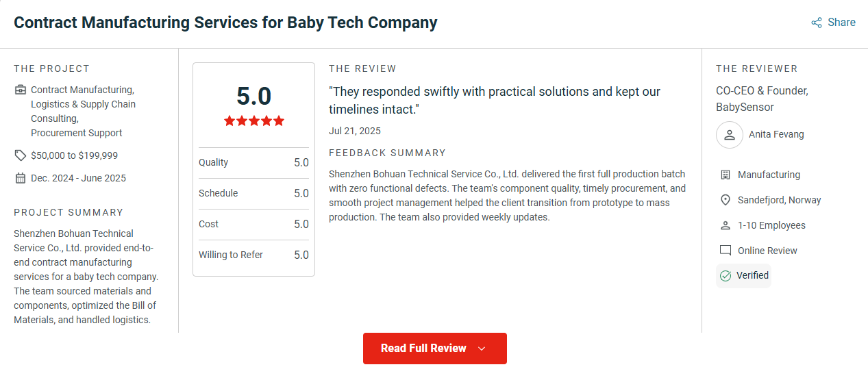Viewport: 868px width, 367px height.
Task: Click the calendar project dates icon
Action: tap(20, 178)
